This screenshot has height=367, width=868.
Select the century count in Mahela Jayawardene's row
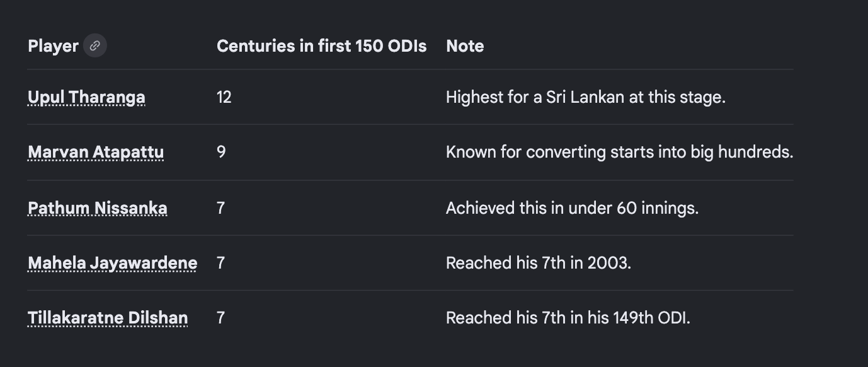click(220, 262)
